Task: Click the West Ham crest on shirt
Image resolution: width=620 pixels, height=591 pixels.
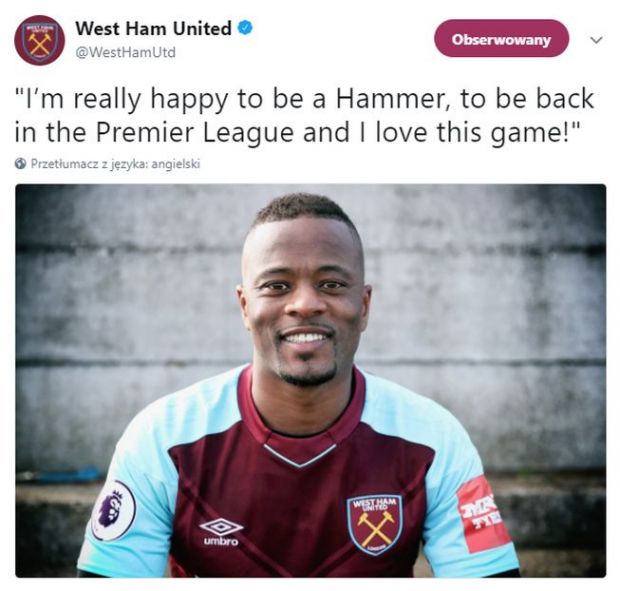Action: point(375,524)
